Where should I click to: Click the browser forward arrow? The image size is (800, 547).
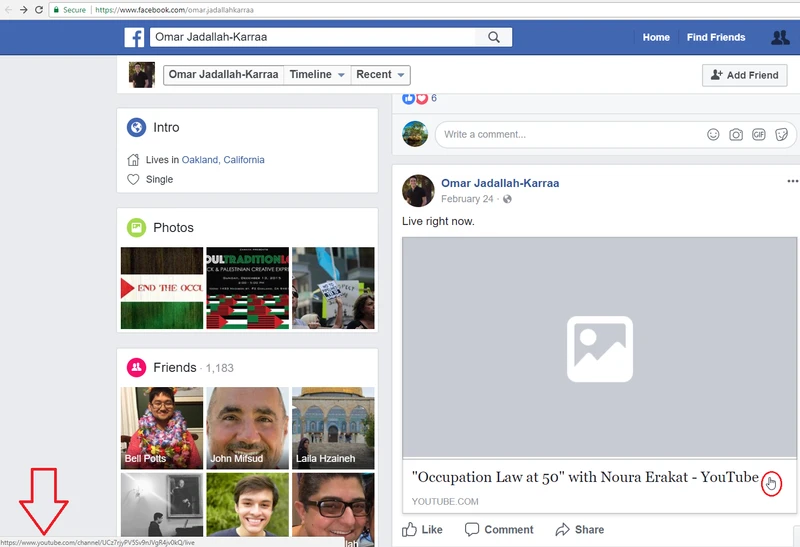point(23,10)
